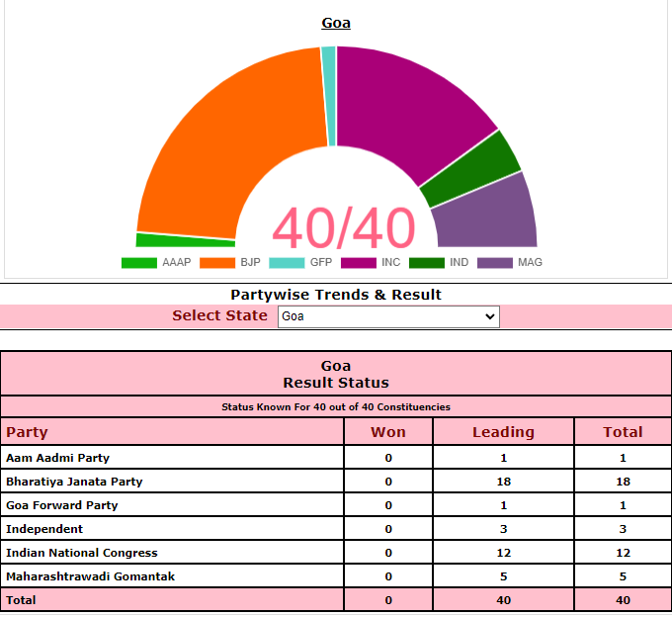This screenshot has height=617, width=672.
Task: Click the INC magenta legend swatch
Action: click(359, 262)
